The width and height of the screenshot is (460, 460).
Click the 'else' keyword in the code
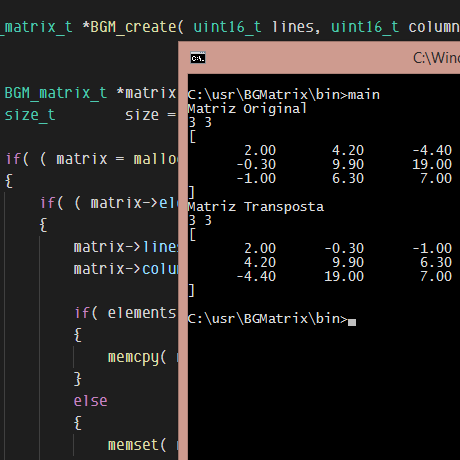[x=90, y=401]
